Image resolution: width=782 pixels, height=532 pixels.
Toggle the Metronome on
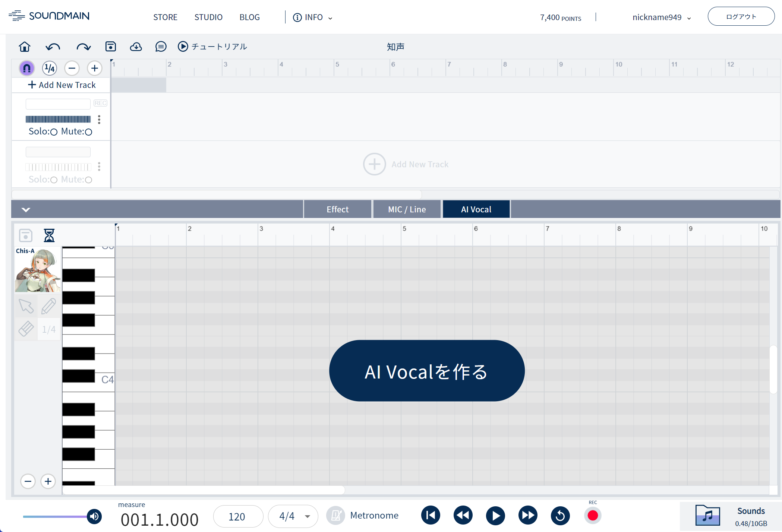(x=336, y=516)
